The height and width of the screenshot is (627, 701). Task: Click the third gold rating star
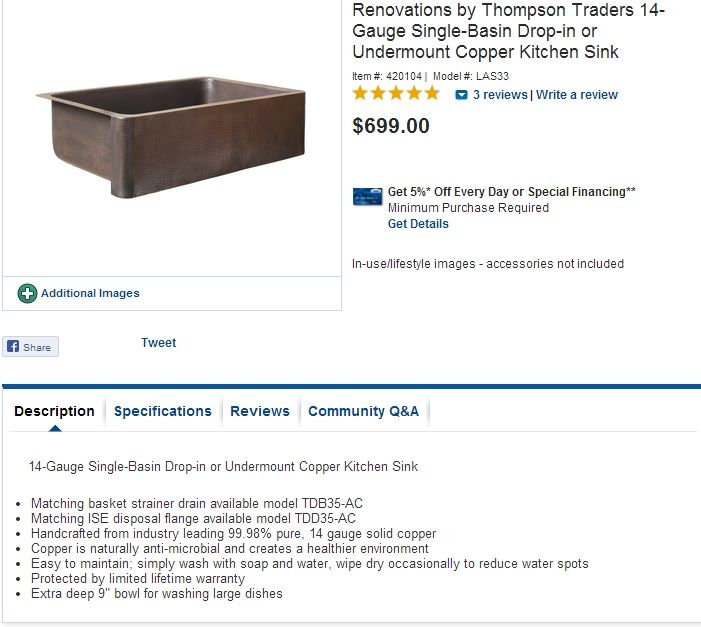pyautogui.click(x=396, y=93)
